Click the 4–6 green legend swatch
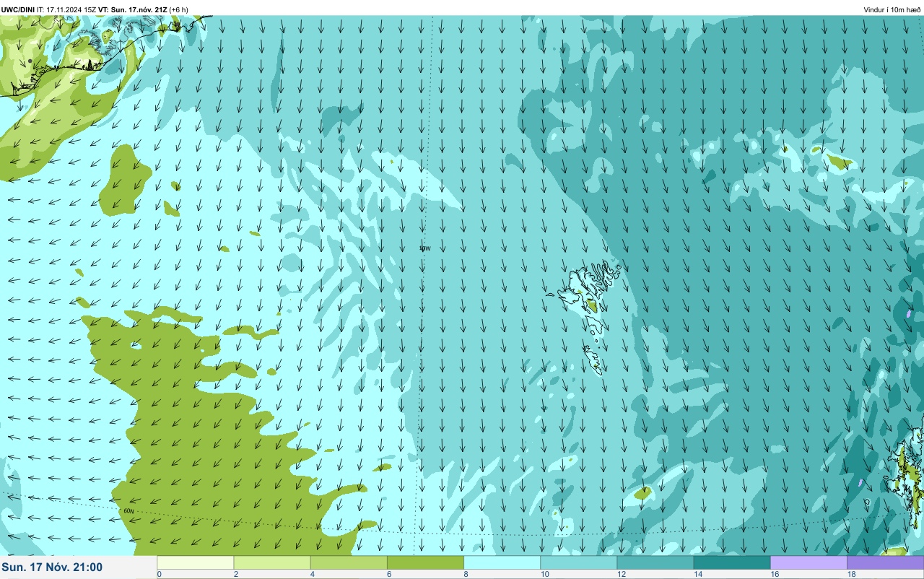The image size is (924, 579). (349, 562)
